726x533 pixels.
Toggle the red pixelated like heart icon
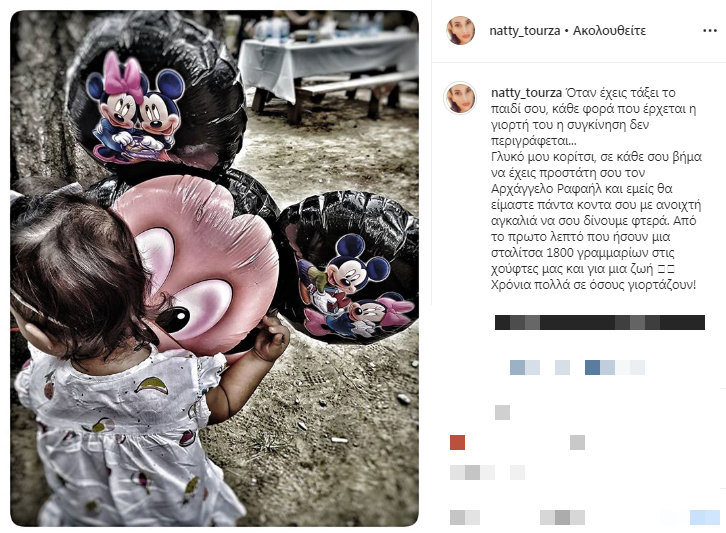tap(457, 442)
